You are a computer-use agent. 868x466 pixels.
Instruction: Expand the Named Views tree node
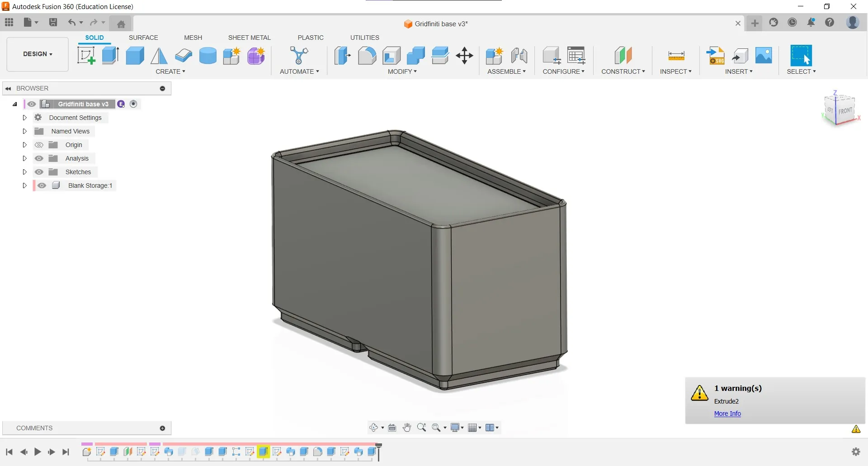click(x=25, y=131)
